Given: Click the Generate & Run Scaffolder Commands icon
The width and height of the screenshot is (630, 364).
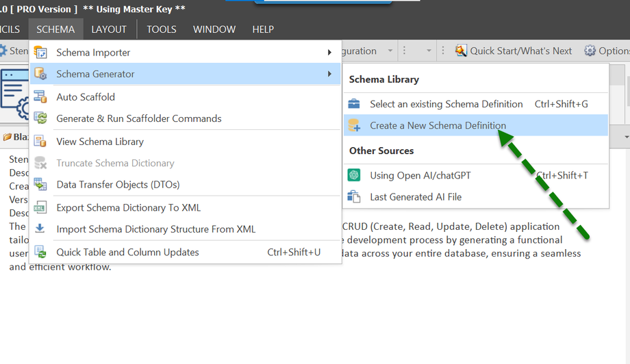Looking at the screenshot, I should click(x=40, y=118).
